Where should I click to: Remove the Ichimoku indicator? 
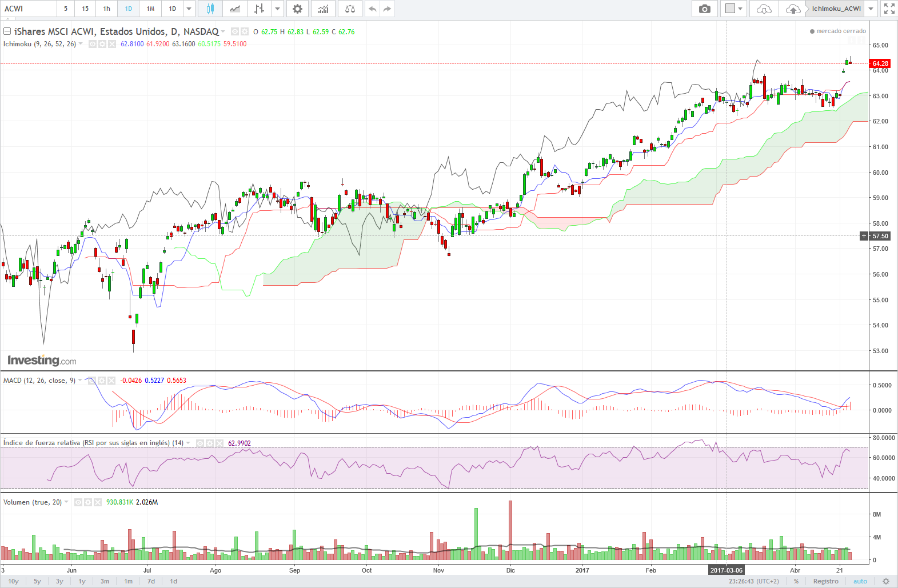tap(111, 44)
